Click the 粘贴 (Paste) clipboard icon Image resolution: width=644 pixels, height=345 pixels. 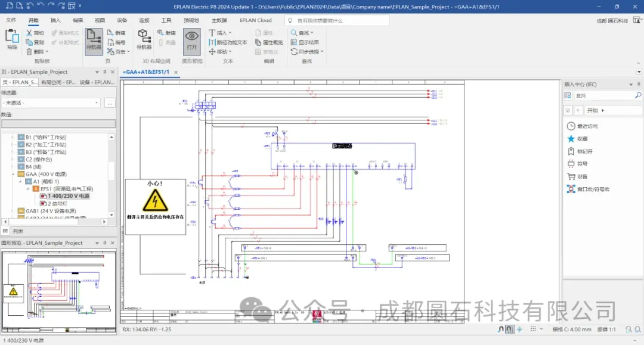pos(12,36)
